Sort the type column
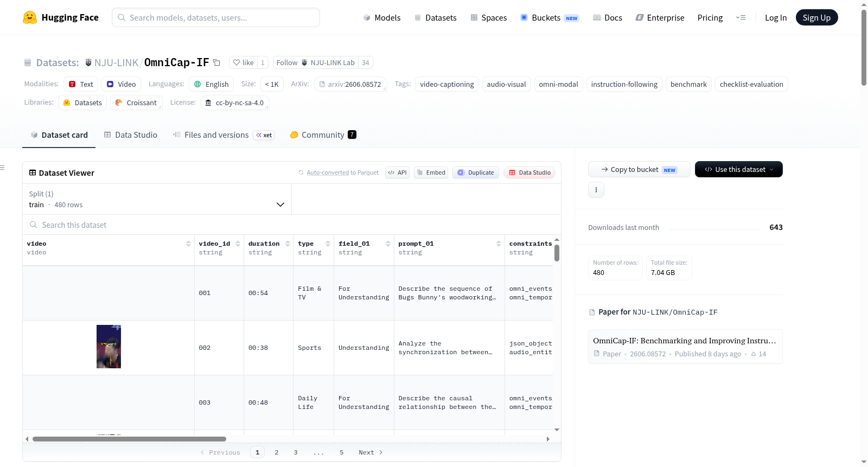 (x=328, y=244)
